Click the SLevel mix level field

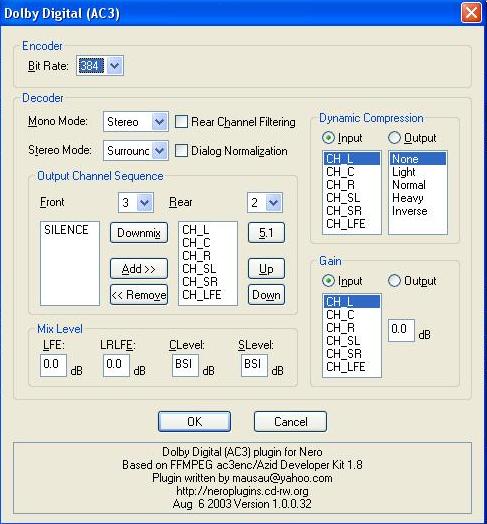click(x=254, y=365)
